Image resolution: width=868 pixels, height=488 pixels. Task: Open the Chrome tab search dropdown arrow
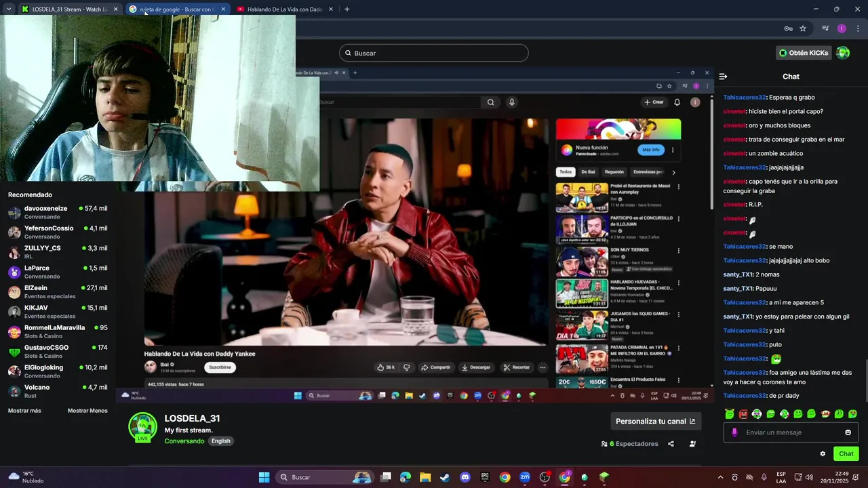tap(8, 9)
